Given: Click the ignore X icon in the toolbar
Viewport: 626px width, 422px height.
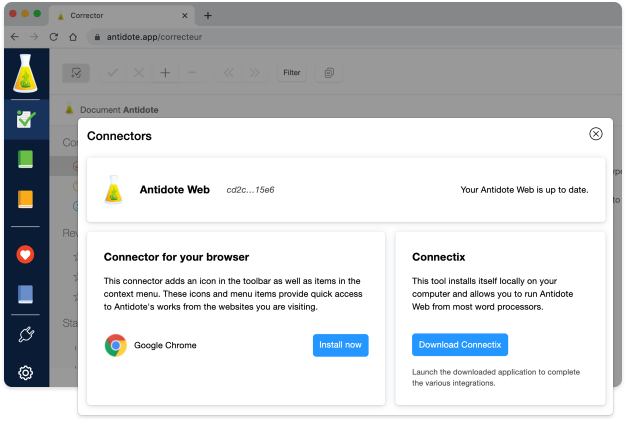Looking at the screenshot, I should [x=139, y=73].
